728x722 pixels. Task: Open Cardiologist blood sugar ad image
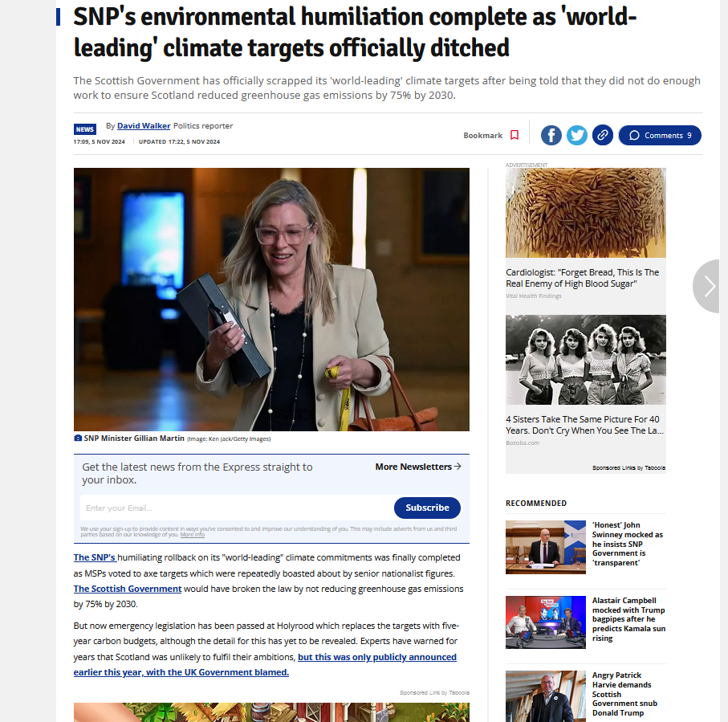pos(586,213)
